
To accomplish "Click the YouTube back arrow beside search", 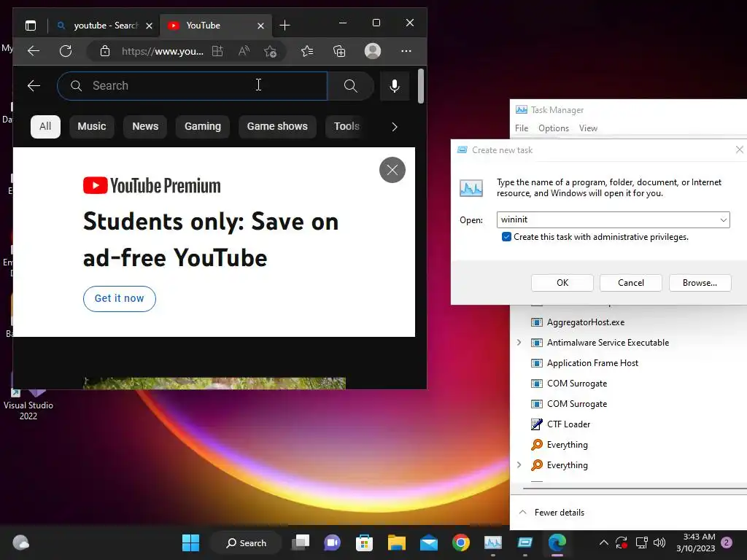I will (x=34, y=86).
